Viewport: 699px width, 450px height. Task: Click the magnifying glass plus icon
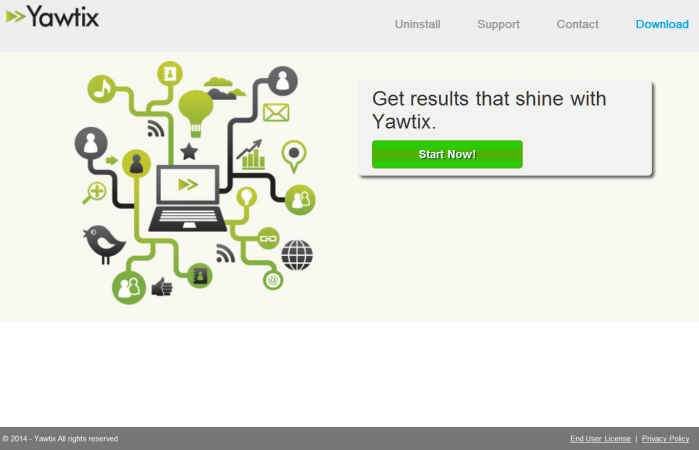[x=96, y=192]
